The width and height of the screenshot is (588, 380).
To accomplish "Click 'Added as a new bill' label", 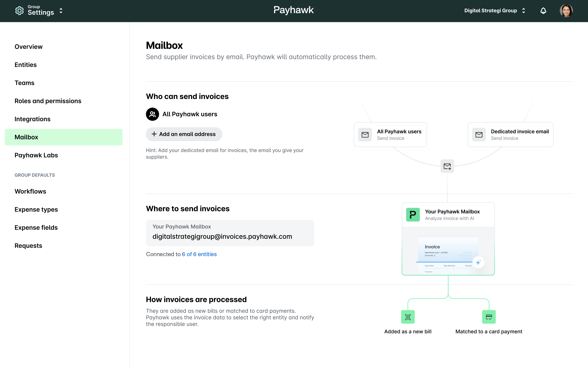I will point(408,332).
